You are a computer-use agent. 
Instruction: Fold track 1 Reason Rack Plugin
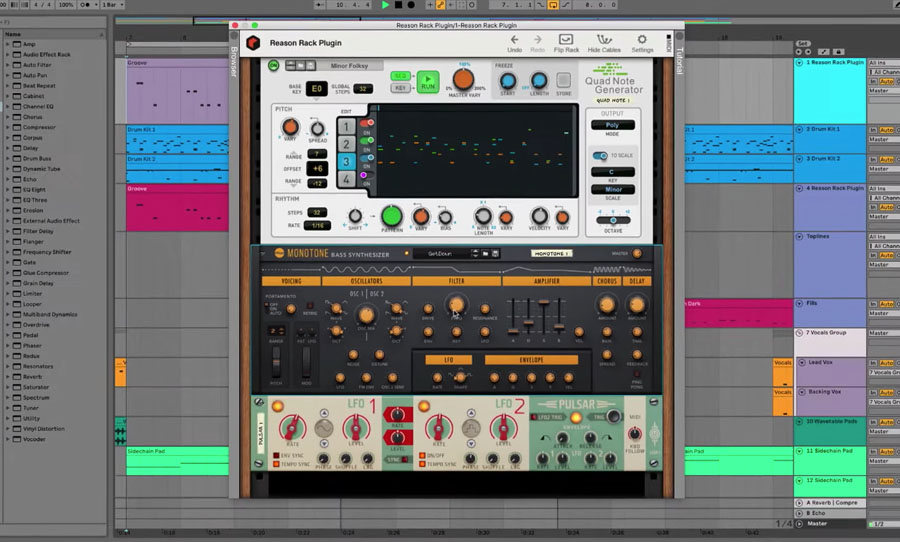point(799,62)
